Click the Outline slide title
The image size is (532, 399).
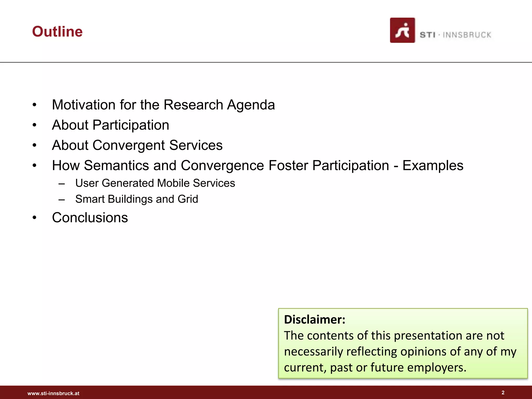coord(57,32)
